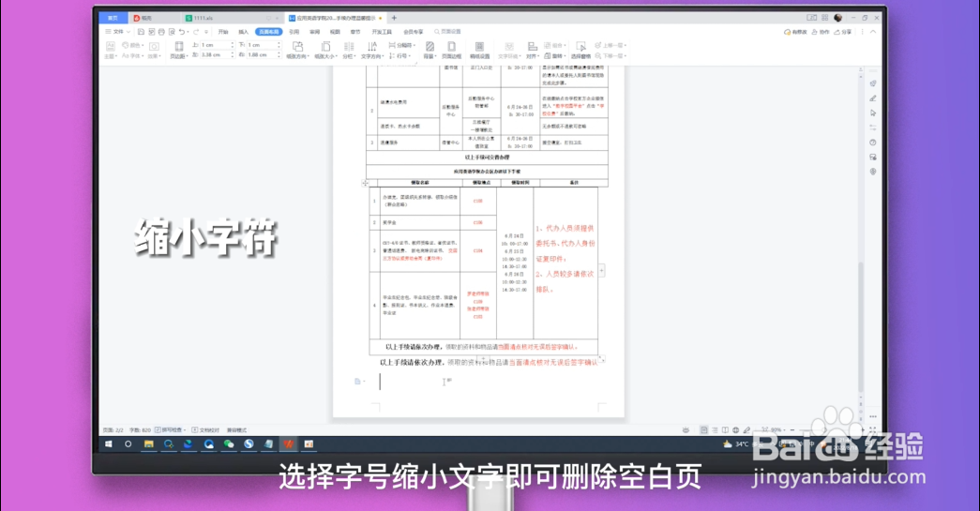Image resolution: width=980 pixels, height=511 pixels.
Task: Click the right margin 1.88 cm stepper
Action: [279, 55]
